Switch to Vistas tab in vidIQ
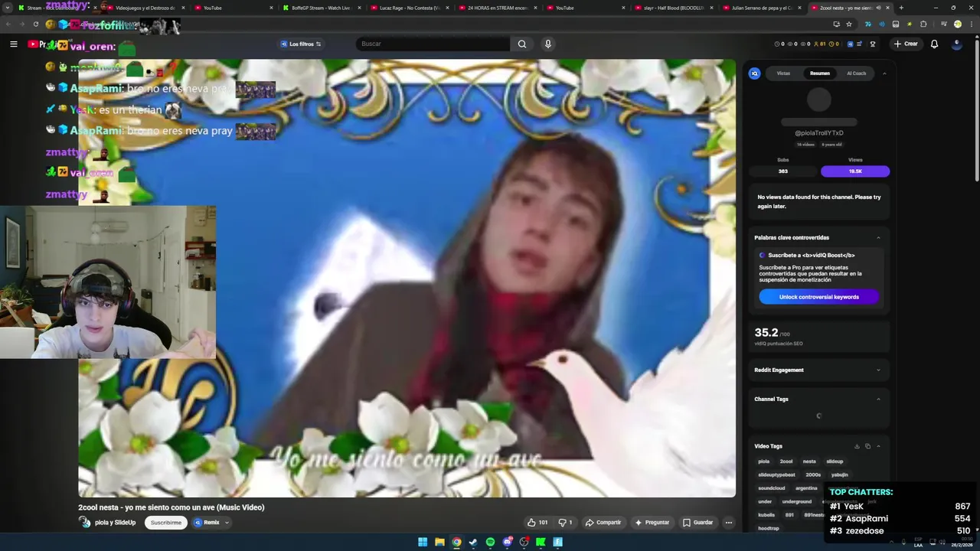Image resolution: width=980 pixels, height=551 pixels. click(x=783, y=73)
